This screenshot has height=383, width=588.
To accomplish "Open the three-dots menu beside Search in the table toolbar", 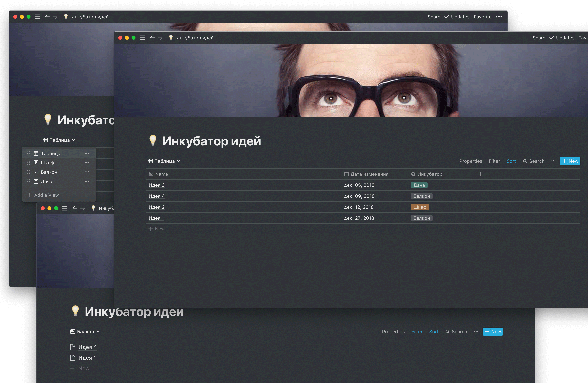I will [x=553, y=161].
